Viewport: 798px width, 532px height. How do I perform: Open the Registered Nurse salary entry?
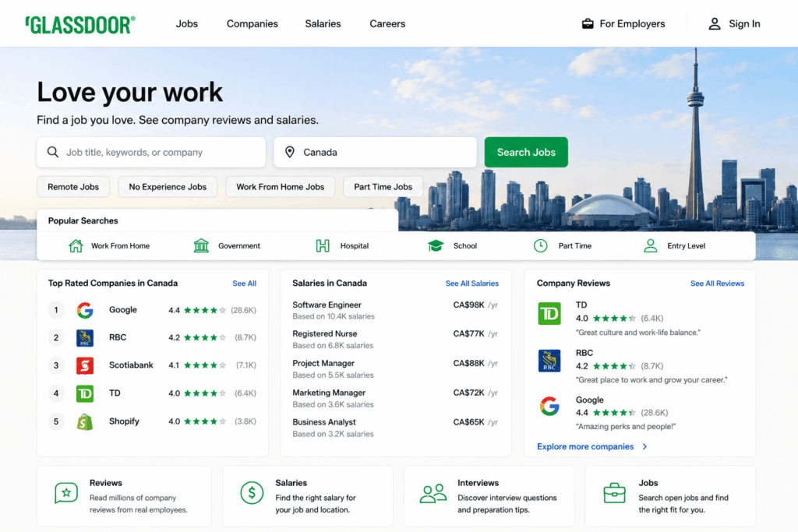395,340
